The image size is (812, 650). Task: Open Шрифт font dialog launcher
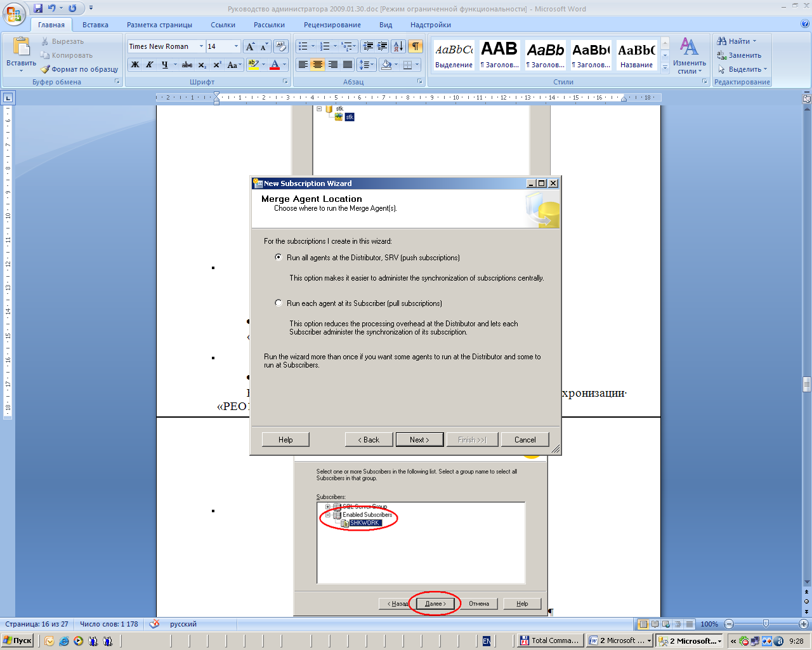pyautogui.click(x=285, y=82)
